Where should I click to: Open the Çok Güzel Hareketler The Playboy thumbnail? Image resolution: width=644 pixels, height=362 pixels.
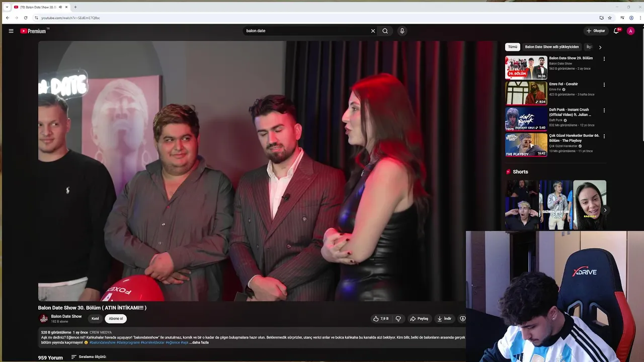coord(526,145)
